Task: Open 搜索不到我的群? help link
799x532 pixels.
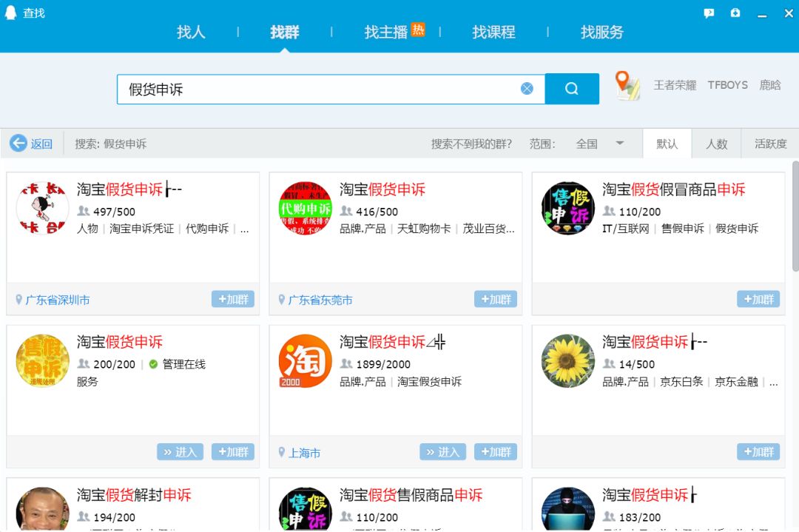Action: (471, 144)
